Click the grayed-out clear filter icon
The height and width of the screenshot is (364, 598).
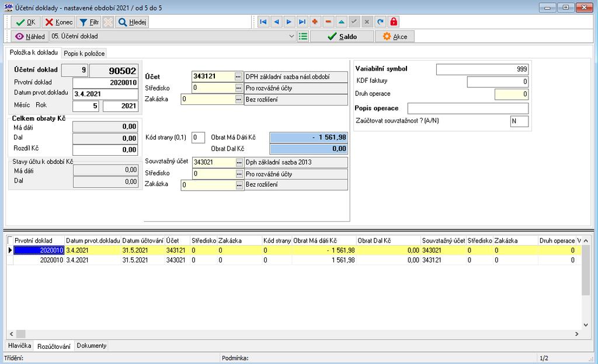pos(108,22)
